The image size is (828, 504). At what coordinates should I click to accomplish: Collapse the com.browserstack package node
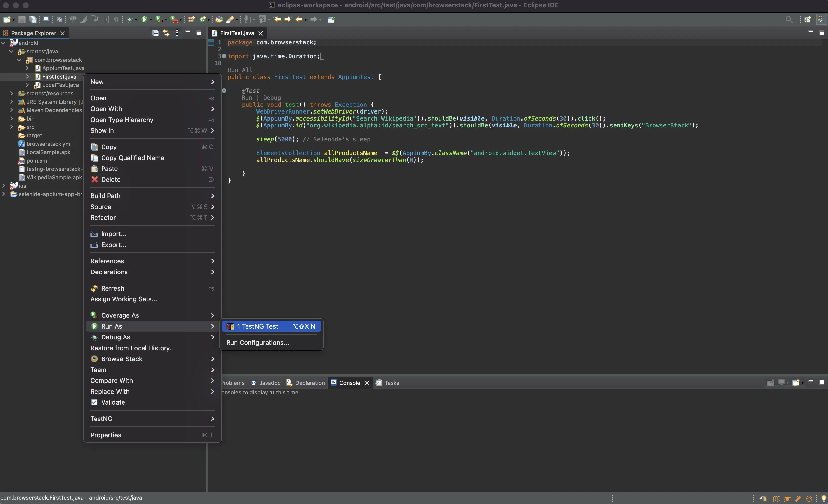point(19,60)
